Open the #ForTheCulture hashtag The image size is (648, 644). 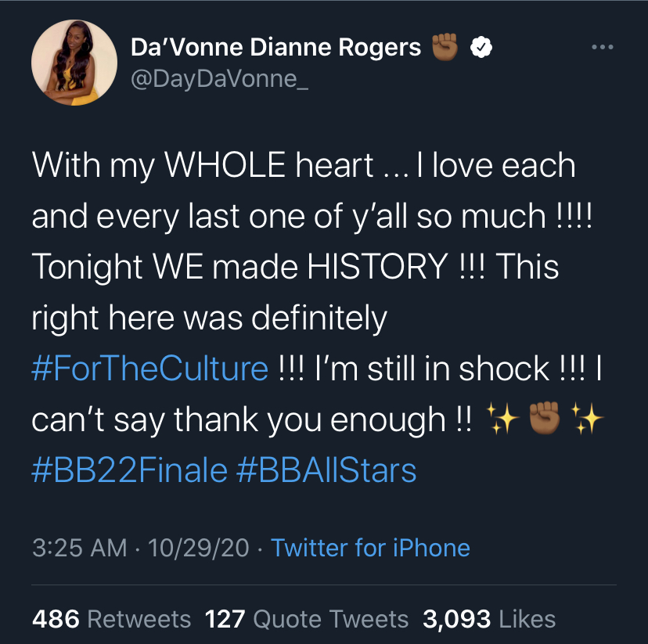point(150,368)
